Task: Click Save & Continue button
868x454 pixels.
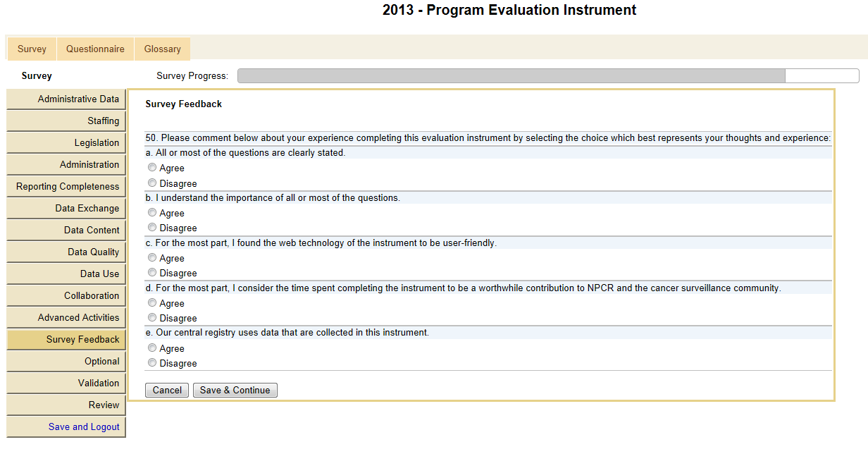Action: point(235,391)
